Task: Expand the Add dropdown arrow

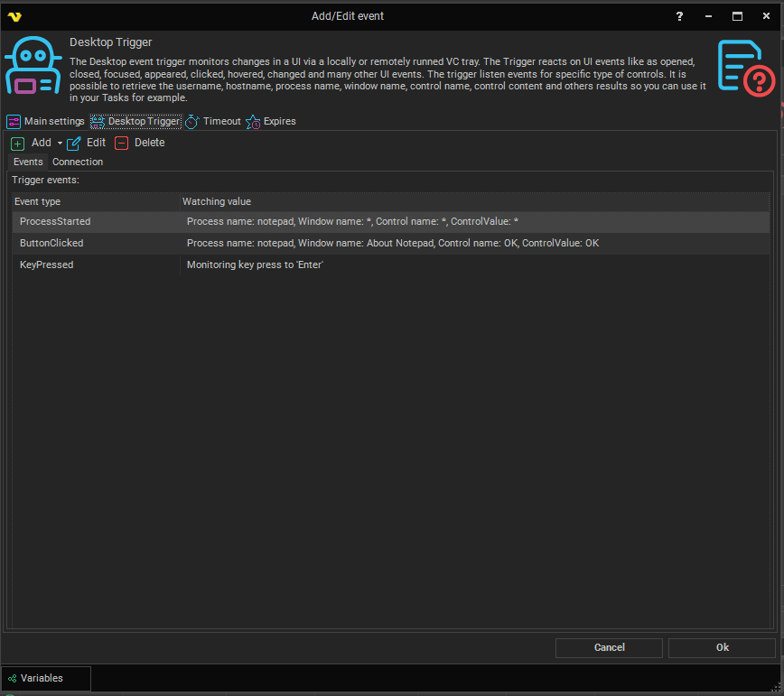Action: 60,144
